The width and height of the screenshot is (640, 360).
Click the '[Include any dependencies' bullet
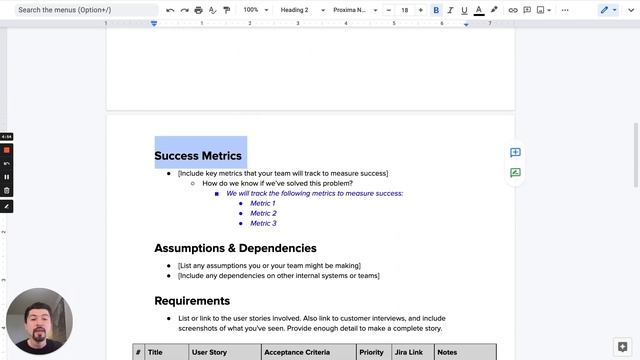(x=279, y=276)
